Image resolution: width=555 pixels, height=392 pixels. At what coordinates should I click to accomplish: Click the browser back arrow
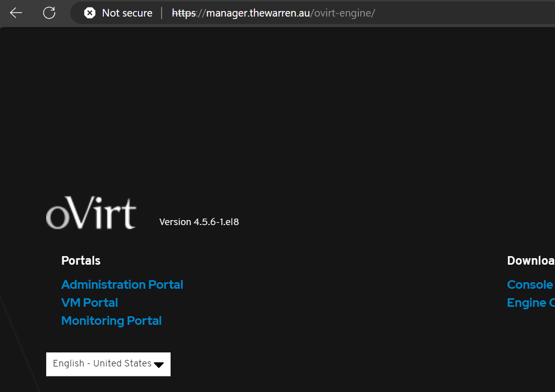click(x=16, y=13)
